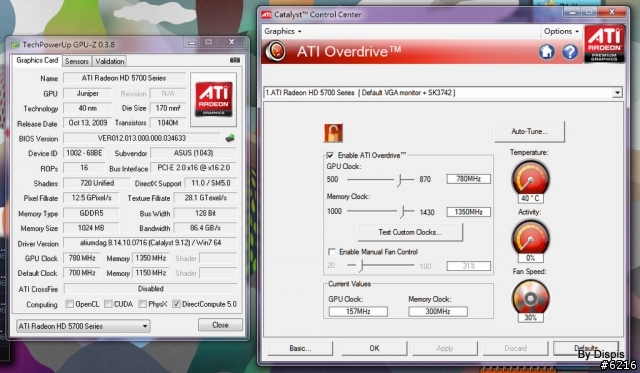Click the Fan Speed gauge dial

[x=530, y=297]
